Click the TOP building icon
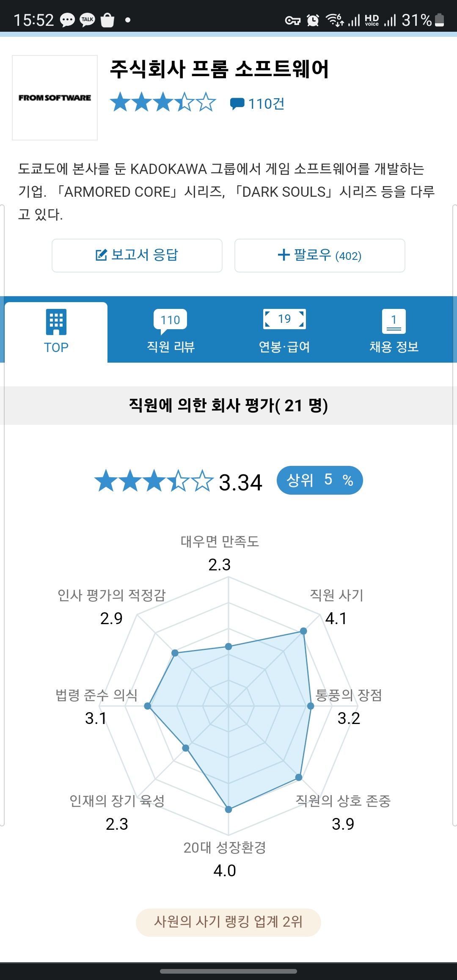The width and height of the screenshot is (457, 980). [56, 323]
